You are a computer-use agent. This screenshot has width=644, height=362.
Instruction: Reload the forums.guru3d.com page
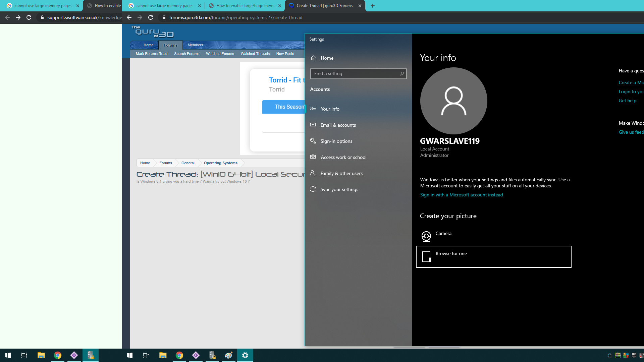click(151, 17)
